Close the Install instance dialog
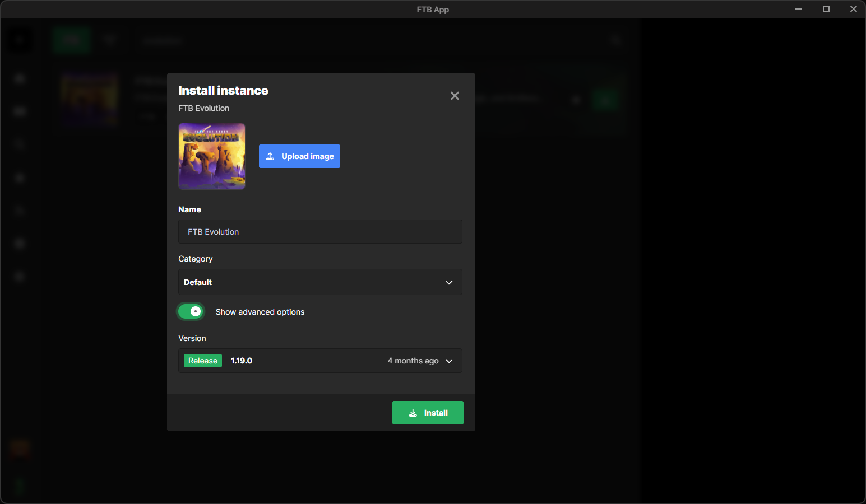The height and width of the screenshot is (504, 866). tap(455, 96)
